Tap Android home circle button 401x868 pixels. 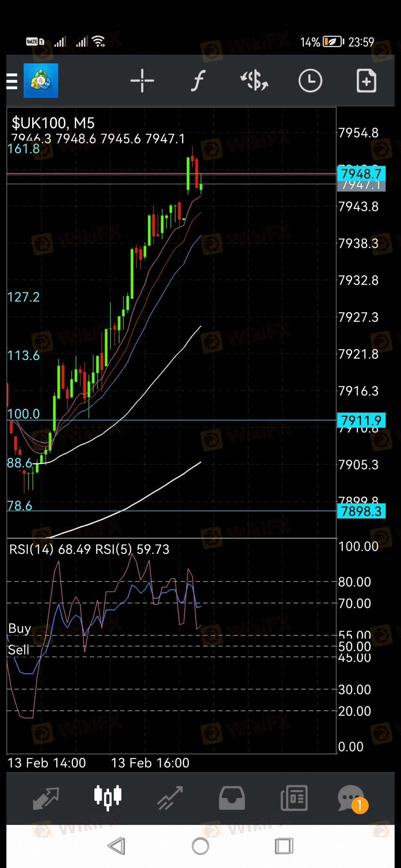[200, 846]
